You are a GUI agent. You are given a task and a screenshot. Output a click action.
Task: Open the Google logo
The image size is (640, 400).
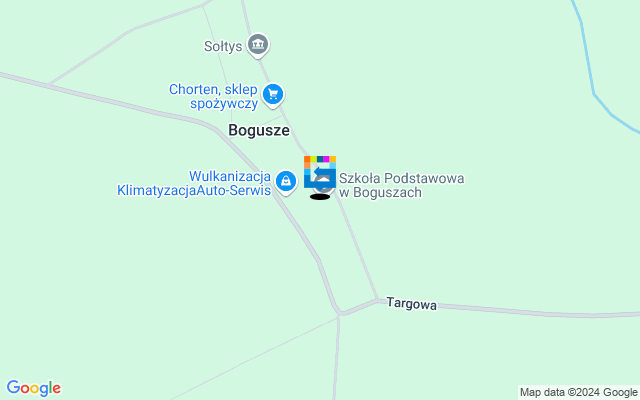(x=33, y=388)
